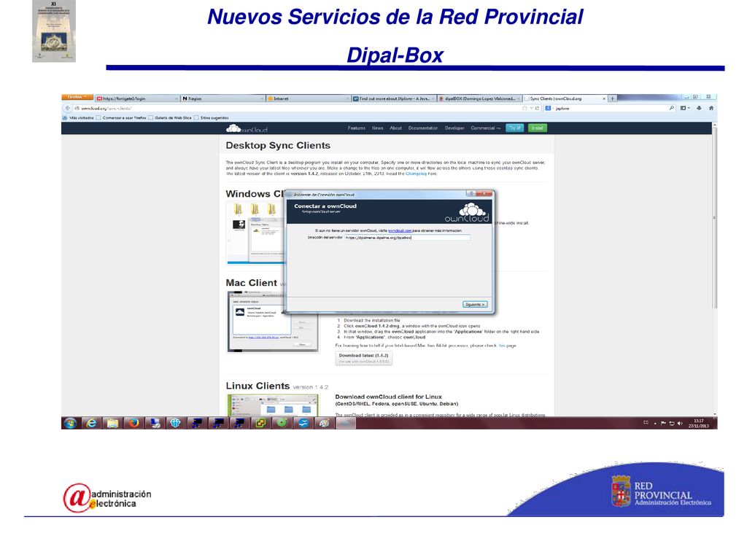747x560 pixels.
Task: Go to the browser home page icon
Action: point(711,108)
